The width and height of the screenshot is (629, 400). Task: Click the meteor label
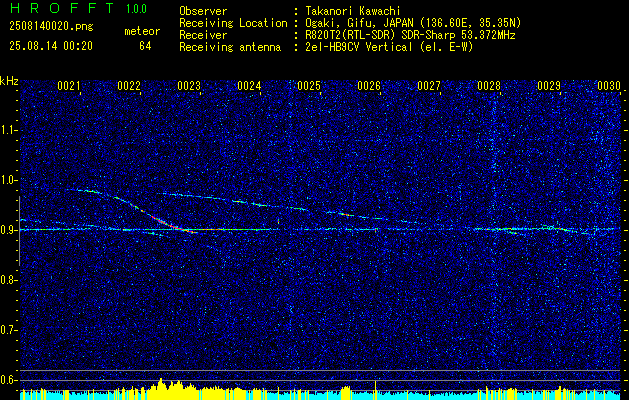click(x=142, y=31)
